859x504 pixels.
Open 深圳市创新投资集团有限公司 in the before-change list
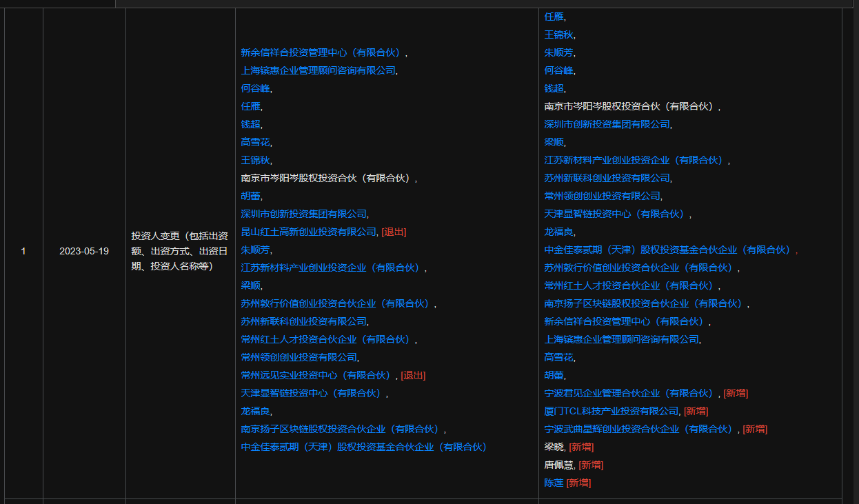pyautogui.click(x=303, y=214)
